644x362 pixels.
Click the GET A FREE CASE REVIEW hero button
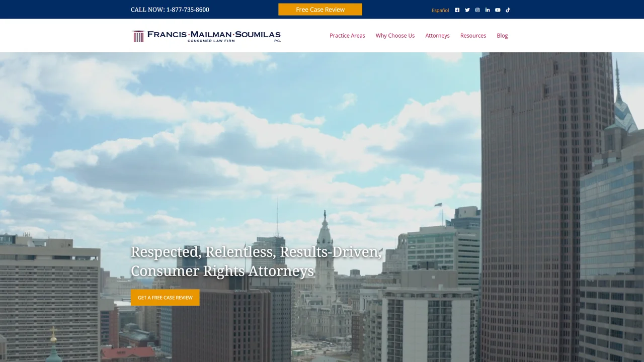165,298
